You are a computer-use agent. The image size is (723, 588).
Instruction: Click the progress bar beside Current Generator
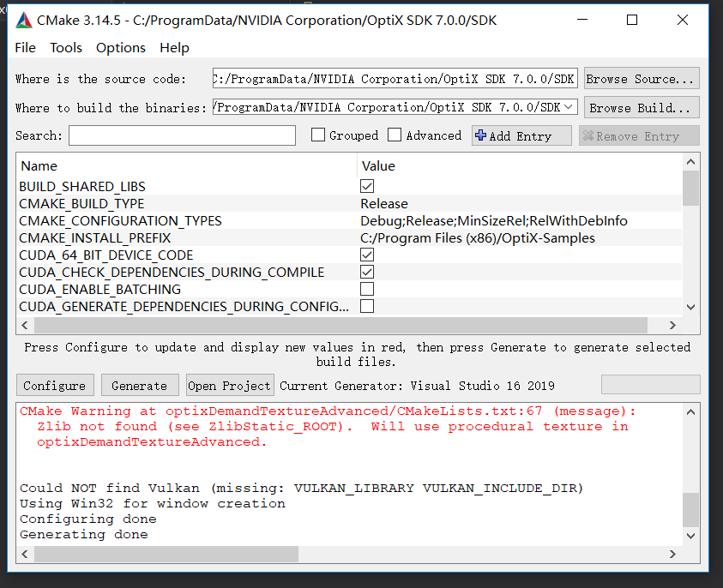651,384
